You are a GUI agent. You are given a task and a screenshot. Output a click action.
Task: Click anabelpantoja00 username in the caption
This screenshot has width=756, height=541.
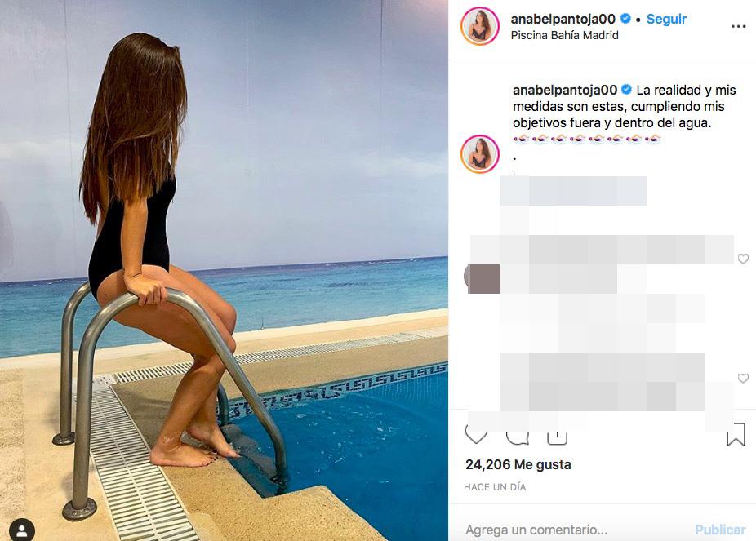tap(565, 90)
